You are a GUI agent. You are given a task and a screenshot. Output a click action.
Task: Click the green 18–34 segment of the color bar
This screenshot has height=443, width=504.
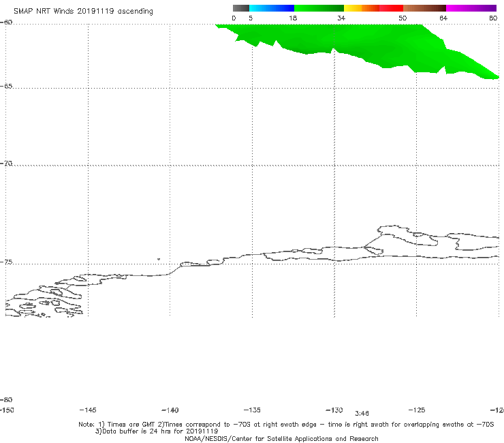pos(319,8)
